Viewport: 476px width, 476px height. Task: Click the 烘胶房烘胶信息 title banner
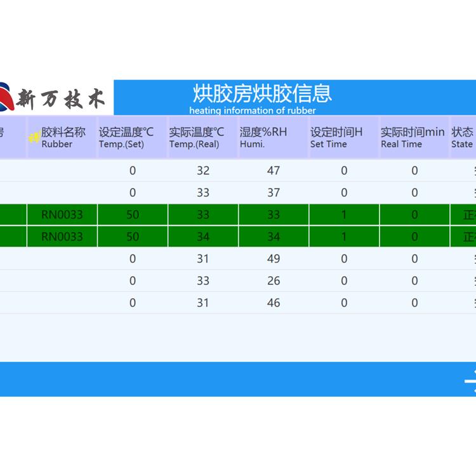(x=294, y=98)
